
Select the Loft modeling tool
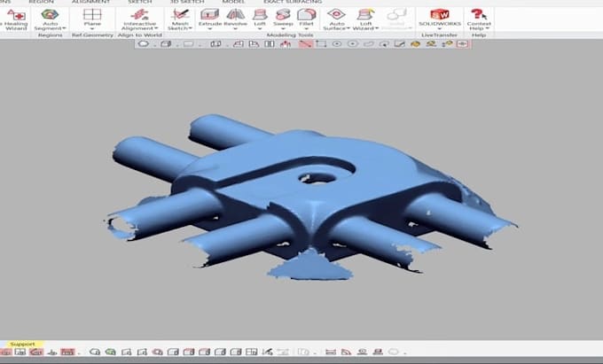point(260,19)
